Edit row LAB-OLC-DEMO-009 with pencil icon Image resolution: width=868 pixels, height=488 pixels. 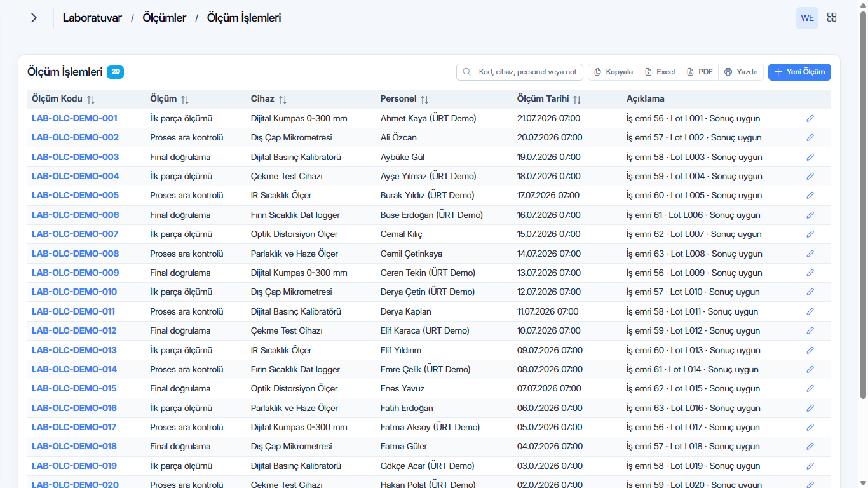(x=810, y=273)
